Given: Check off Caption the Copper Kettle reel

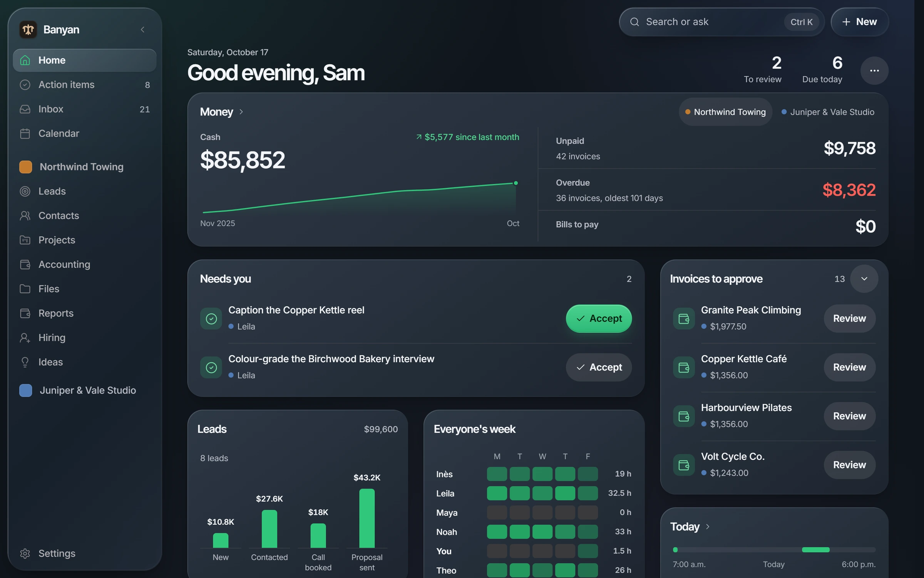Looking at the screenshot, I should [x=211, y=319].
